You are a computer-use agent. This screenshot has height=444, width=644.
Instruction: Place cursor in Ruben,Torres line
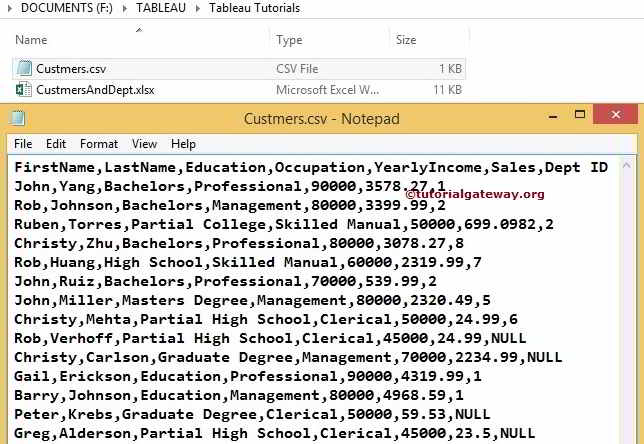(x=284, y=224)
